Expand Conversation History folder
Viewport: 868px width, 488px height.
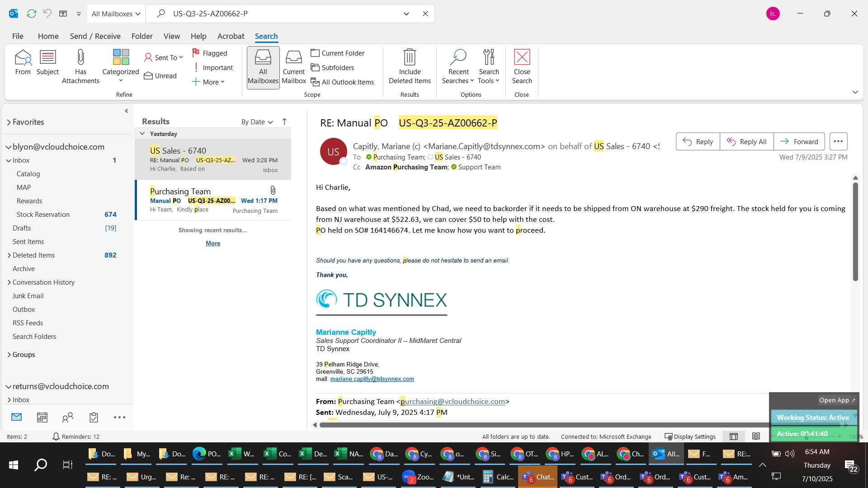[9, 282]
